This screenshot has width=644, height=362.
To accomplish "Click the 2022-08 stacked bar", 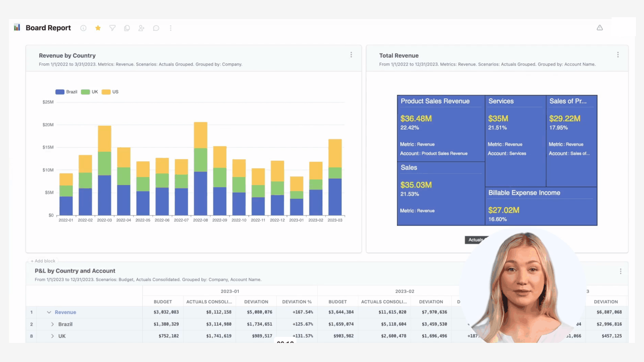I will (x=200, y=169).
